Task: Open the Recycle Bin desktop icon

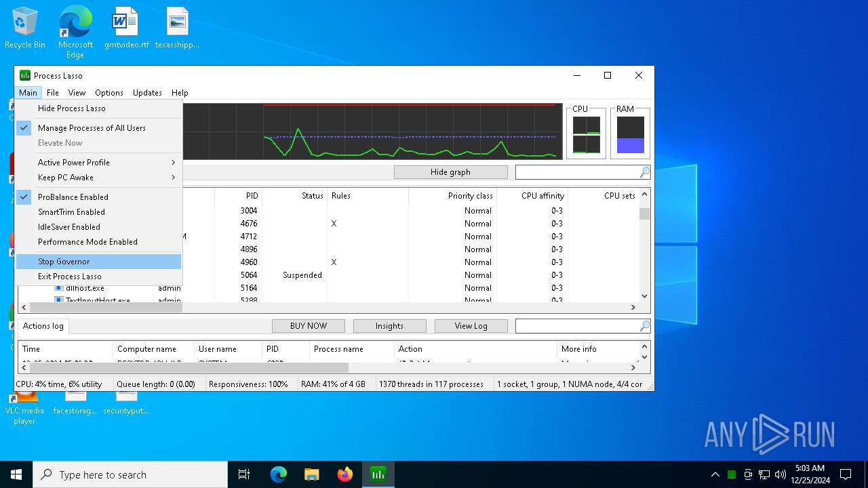Action: [25, 28]
